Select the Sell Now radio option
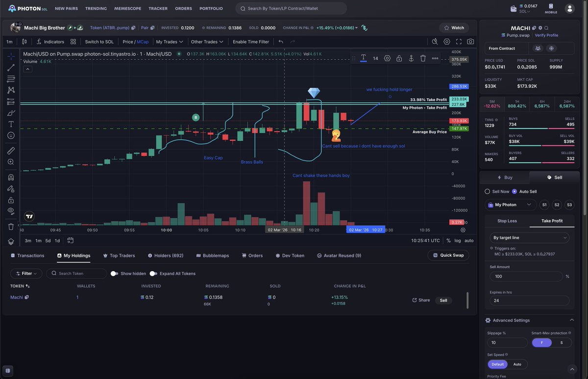Image resolution: width=588 pixels, height=379 pixels. 487,191
